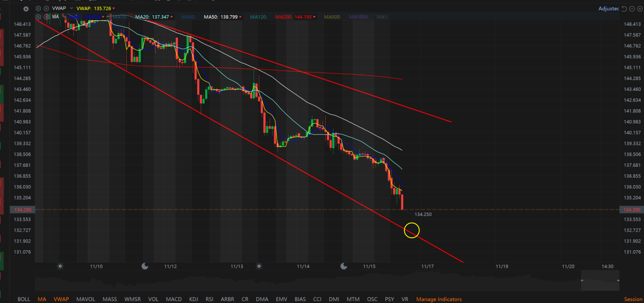Screen dimensions: 644x303
Task: Grab the left handle of the range selector
Action: click(582, 280)
